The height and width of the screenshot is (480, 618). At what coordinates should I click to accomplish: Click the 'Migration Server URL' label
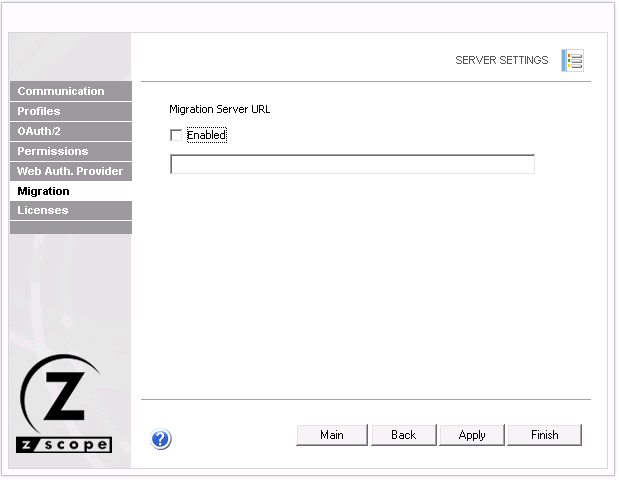point(219,109)
